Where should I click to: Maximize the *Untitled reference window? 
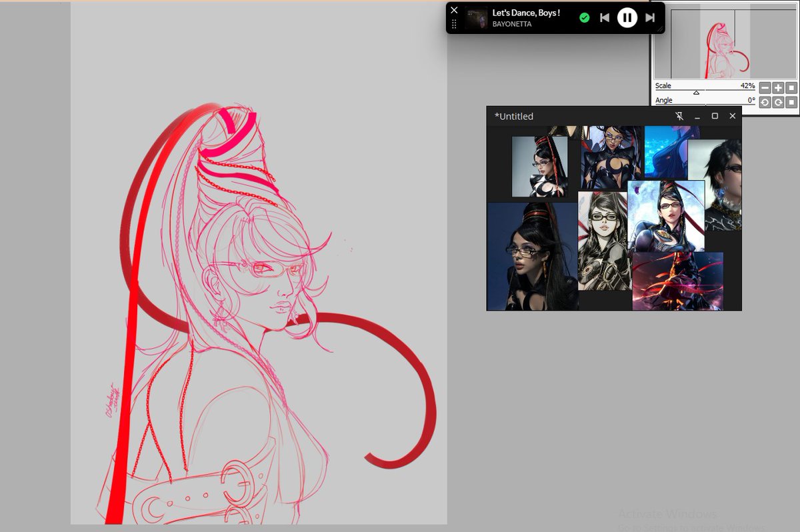715,116
